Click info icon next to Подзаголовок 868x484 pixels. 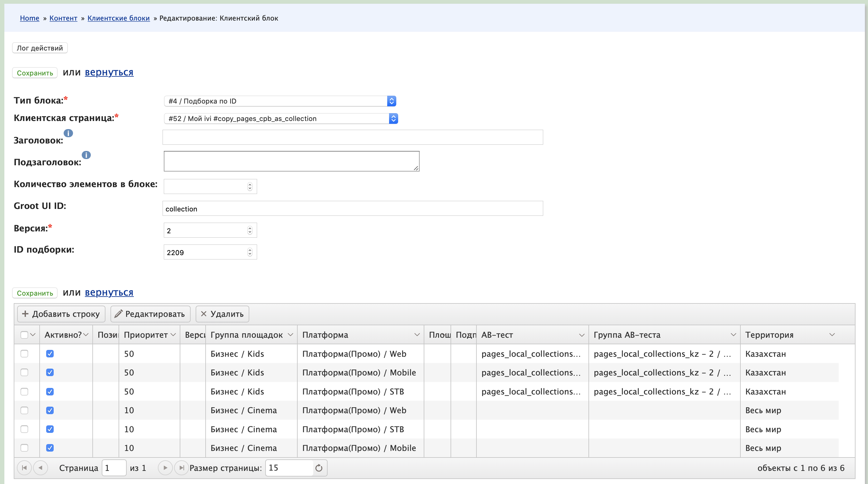coord(86,155)
